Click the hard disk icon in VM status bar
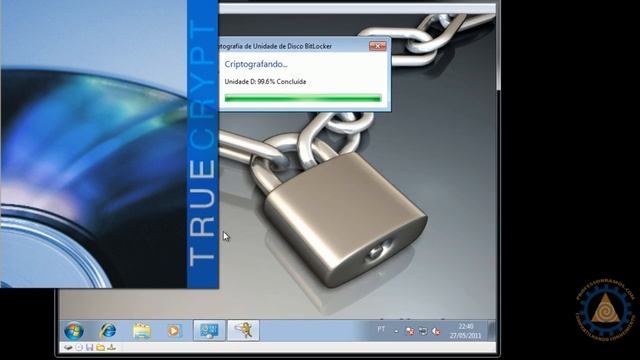 [68, 347]
